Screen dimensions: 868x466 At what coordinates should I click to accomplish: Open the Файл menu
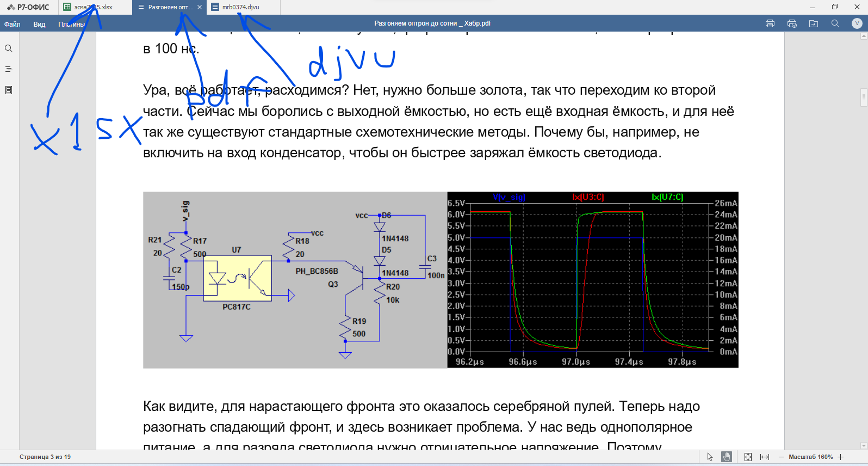tap(13, 24)
